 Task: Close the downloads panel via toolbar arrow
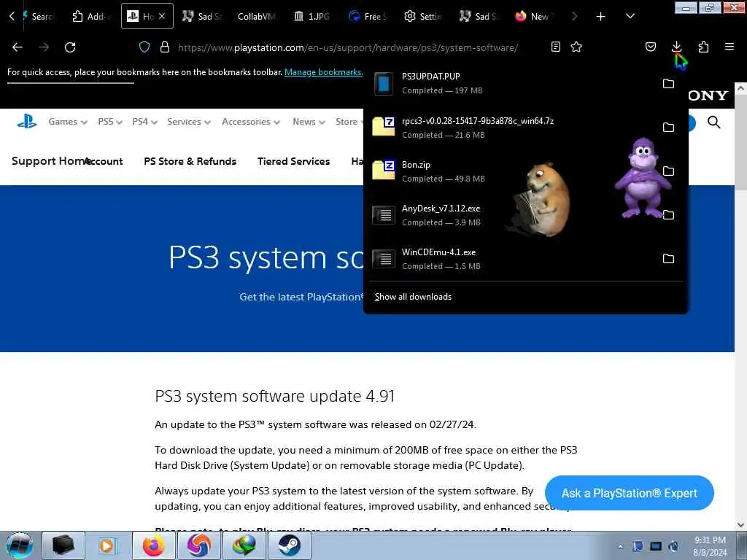point(676,47)
